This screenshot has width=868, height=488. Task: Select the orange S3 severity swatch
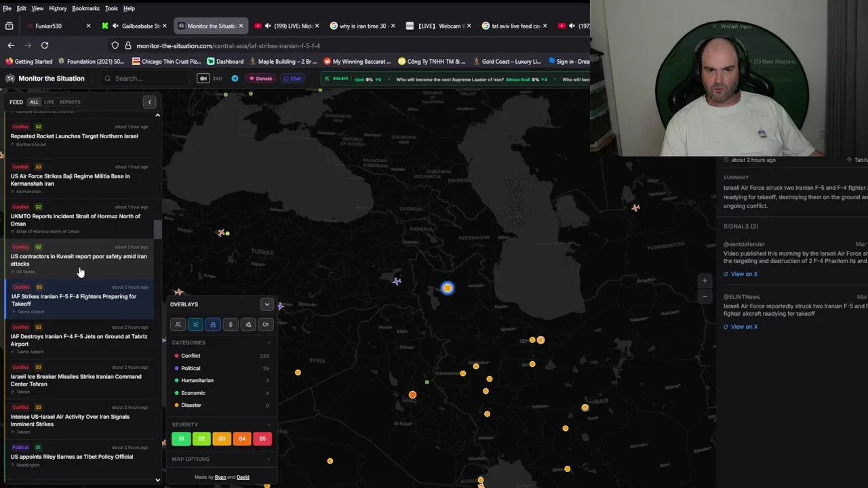[x=222, y=439]
